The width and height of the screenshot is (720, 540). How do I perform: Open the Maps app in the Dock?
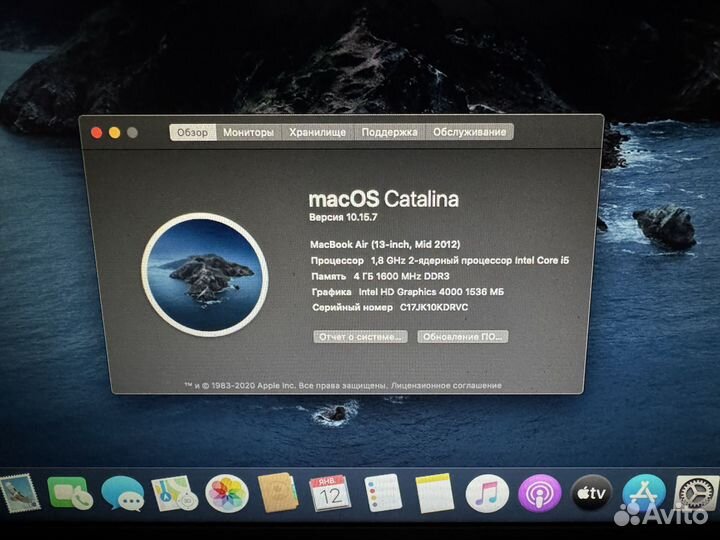click(174, 494)
